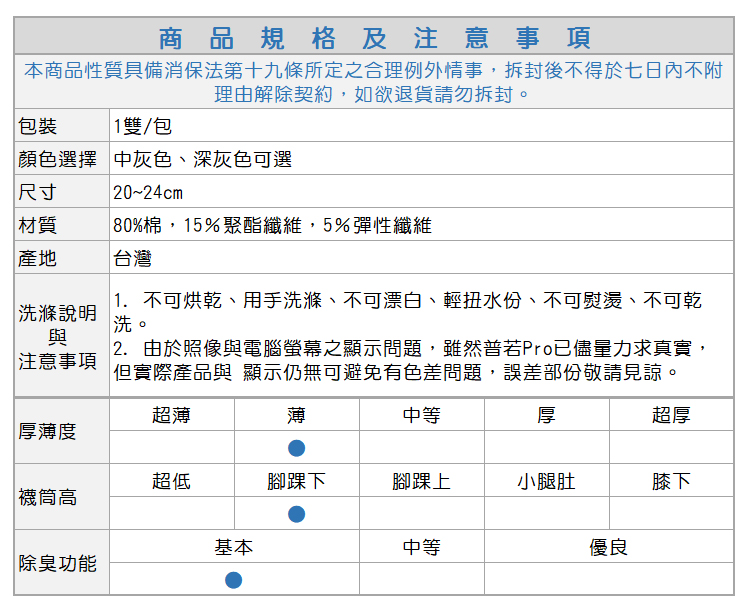Click the 1雙/包 packaging value
Viewport: 750px width, 612px height.
[143, 126]
